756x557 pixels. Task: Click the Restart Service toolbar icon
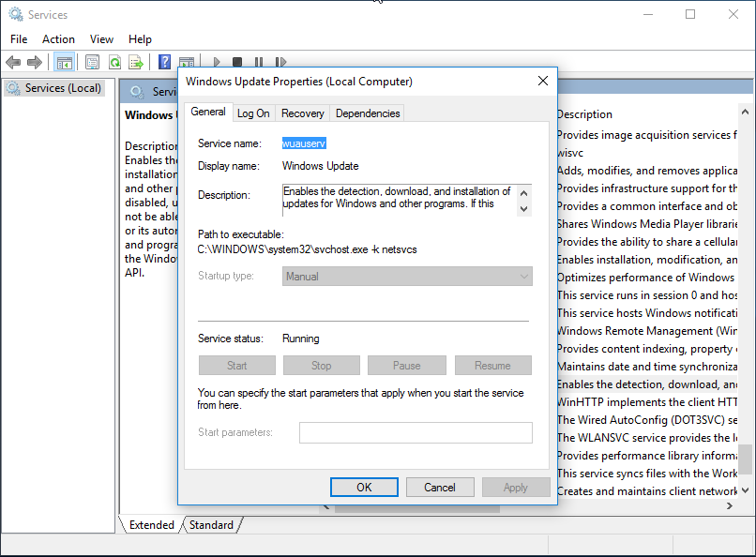[x=280, y=62]
